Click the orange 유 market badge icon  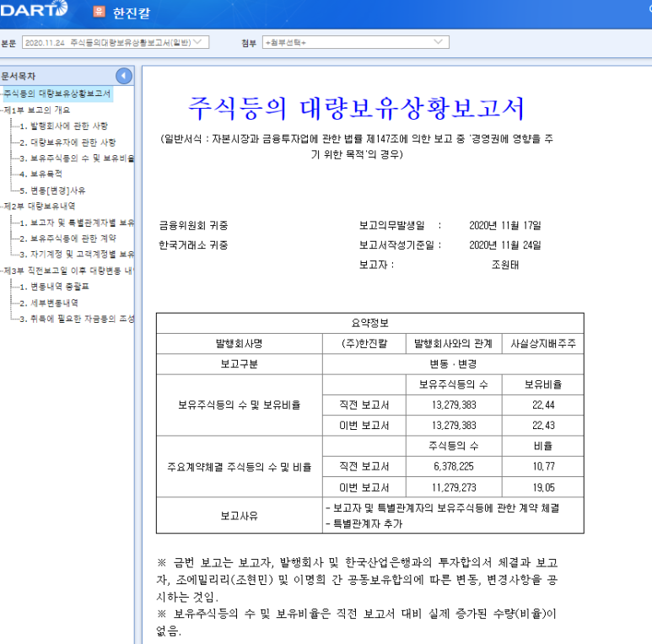99,11
